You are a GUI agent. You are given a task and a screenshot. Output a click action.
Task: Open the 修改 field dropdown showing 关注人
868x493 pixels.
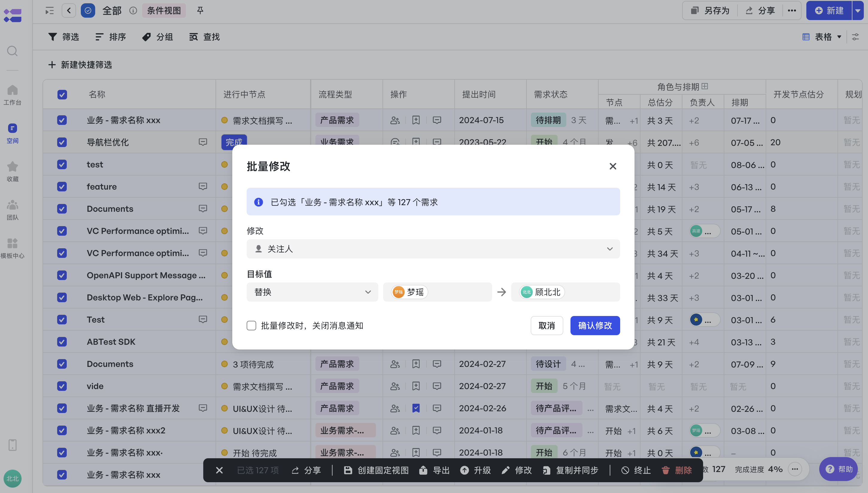click(433, 249)
